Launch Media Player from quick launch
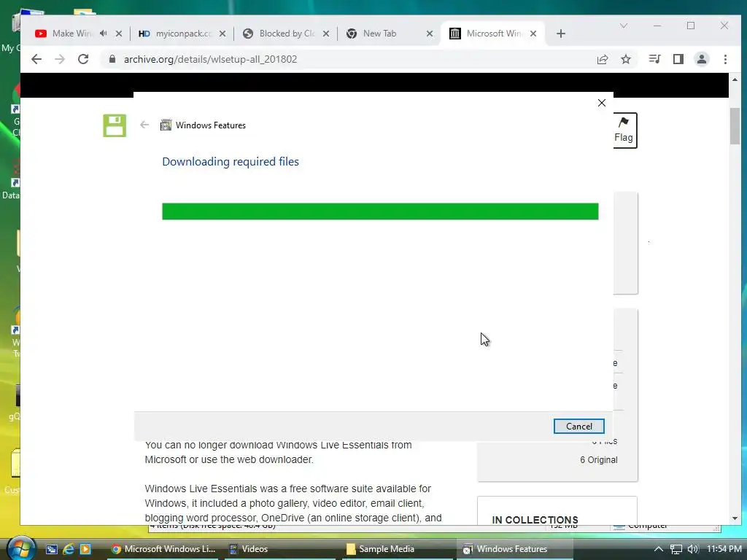The image size is (747, 560). click(x=85, y=549)
